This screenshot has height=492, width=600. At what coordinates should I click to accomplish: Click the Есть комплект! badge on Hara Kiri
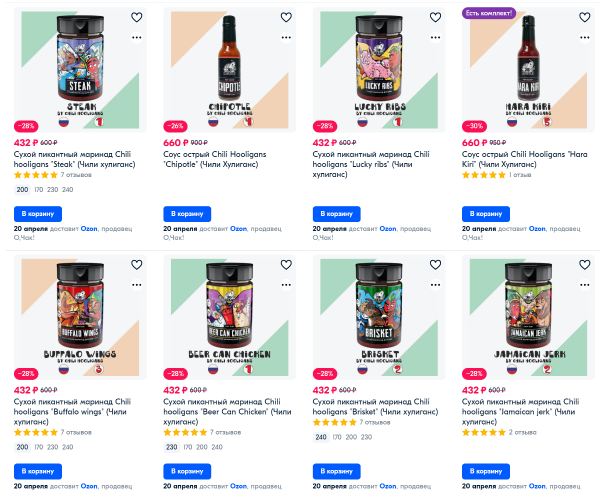click(x=489, y=13)
